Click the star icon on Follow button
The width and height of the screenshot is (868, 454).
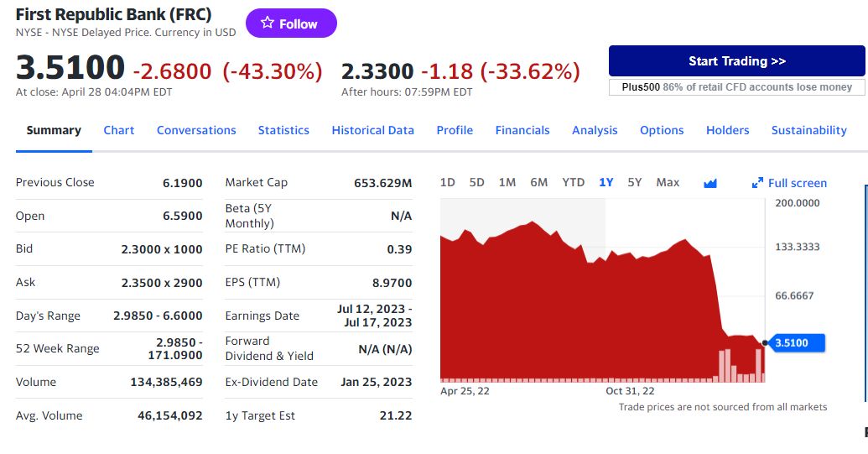point(268,23)
